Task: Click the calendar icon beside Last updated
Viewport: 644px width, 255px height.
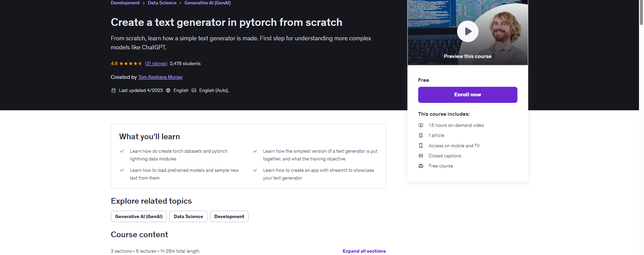Action: click(x=113, y=90)
